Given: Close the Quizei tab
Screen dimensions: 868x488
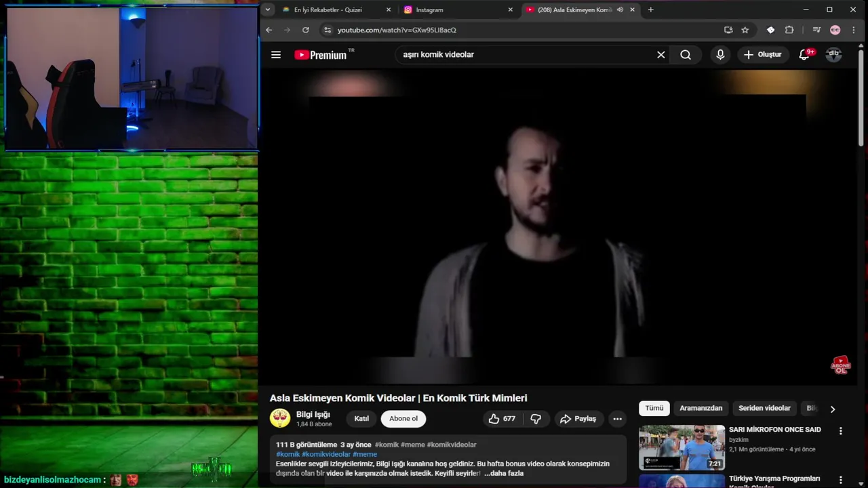Looking at the screenshot, I should click(389, 9).
